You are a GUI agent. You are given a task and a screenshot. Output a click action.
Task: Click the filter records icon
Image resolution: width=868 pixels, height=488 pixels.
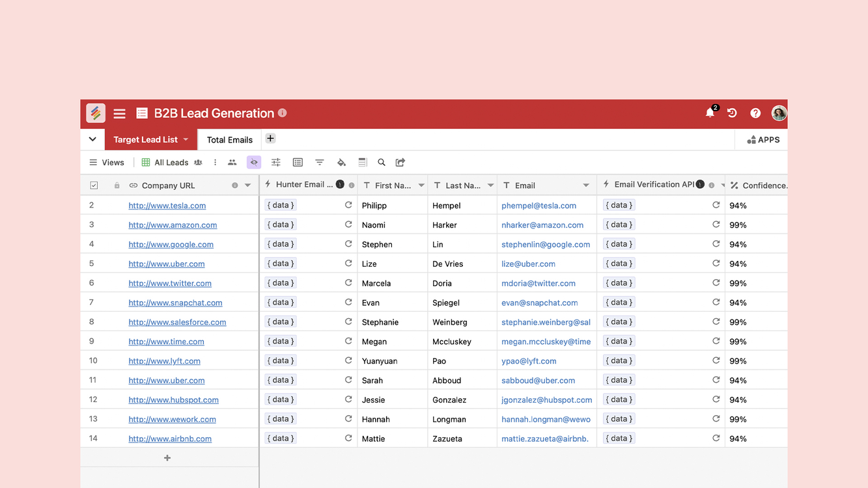tap(320, 163)
